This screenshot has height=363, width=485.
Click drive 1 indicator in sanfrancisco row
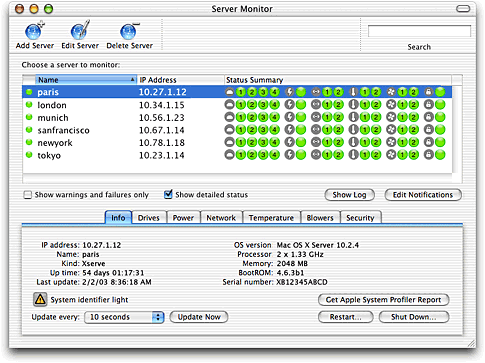coord(241,130)
